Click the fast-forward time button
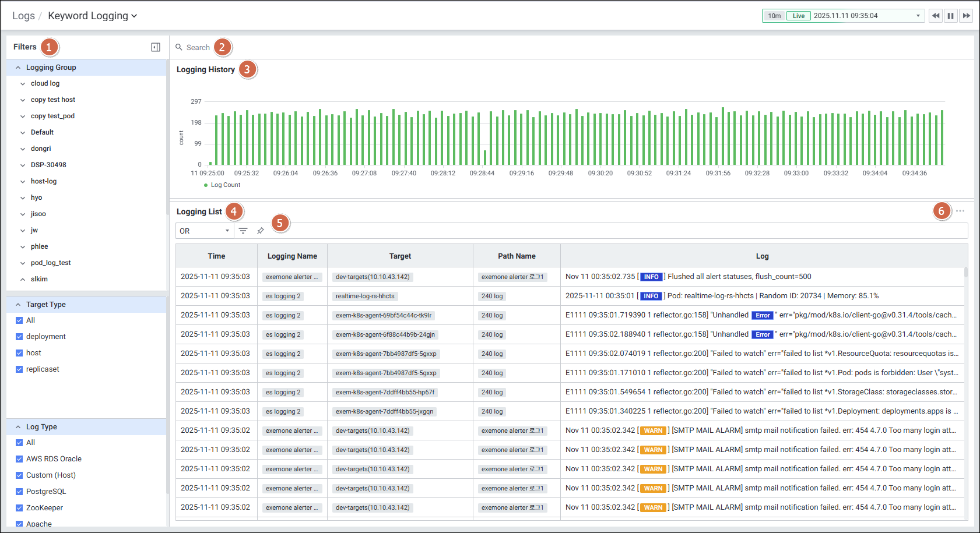The width and height of the screenshot is (980, 533). point(966,16)
